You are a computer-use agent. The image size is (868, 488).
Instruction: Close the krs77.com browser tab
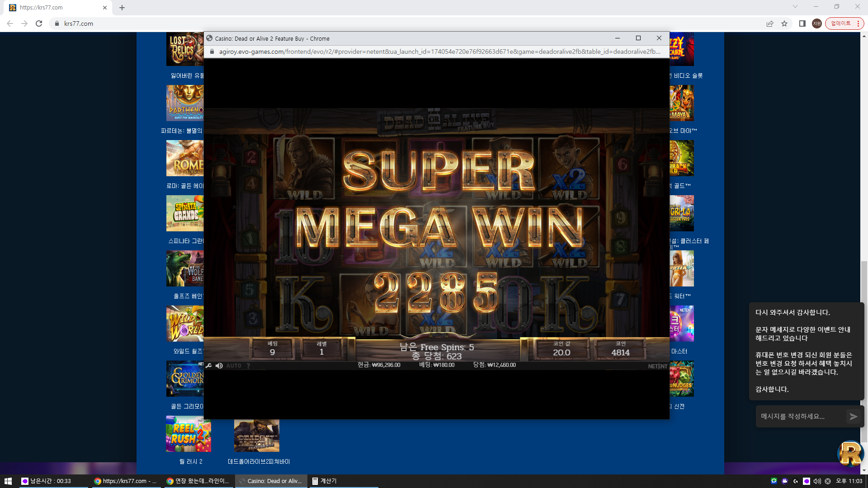pyautogui.click(x=105, y=8)
